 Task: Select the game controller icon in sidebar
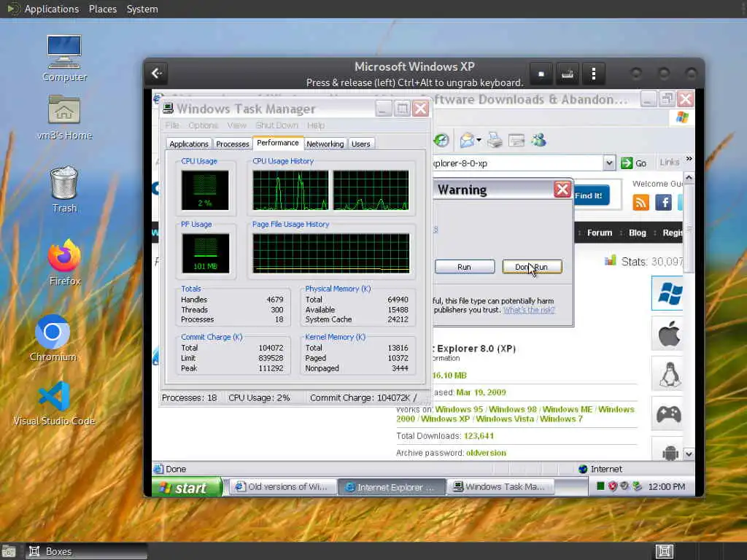(668, 414)
